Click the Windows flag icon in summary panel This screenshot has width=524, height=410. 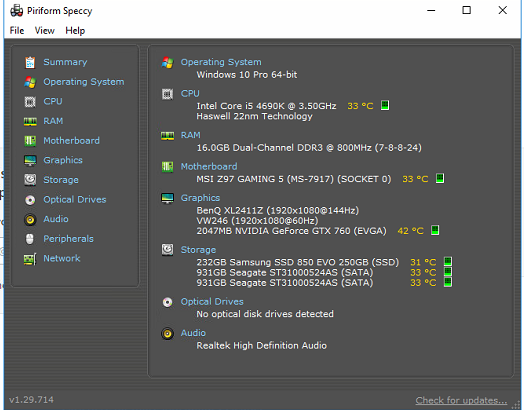click(x=167, y=62)
